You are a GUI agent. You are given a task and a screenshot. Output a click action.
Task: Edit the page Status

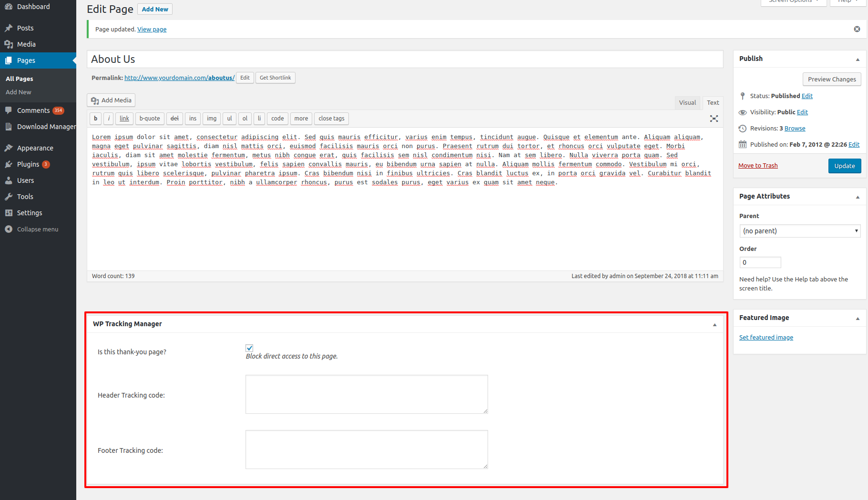tap(807, 96)
